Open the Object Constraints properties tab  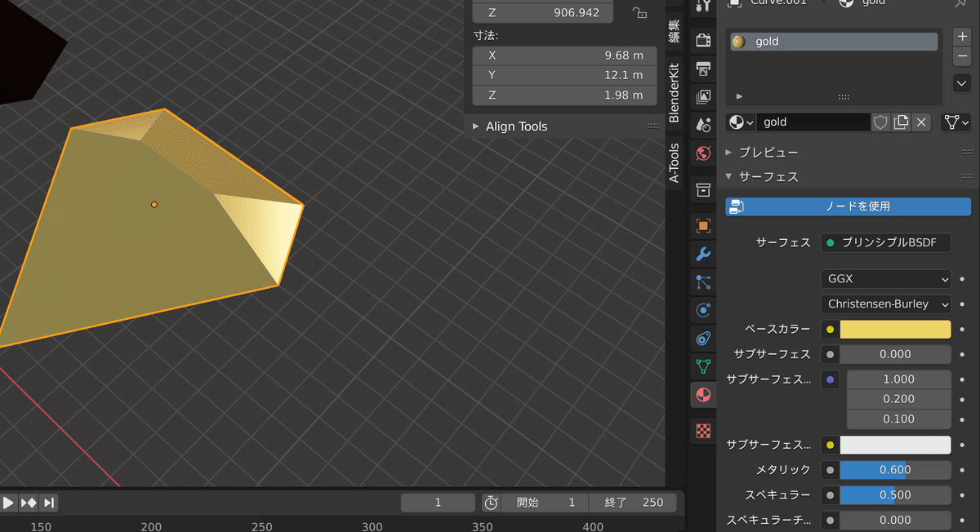pos(702,339)
